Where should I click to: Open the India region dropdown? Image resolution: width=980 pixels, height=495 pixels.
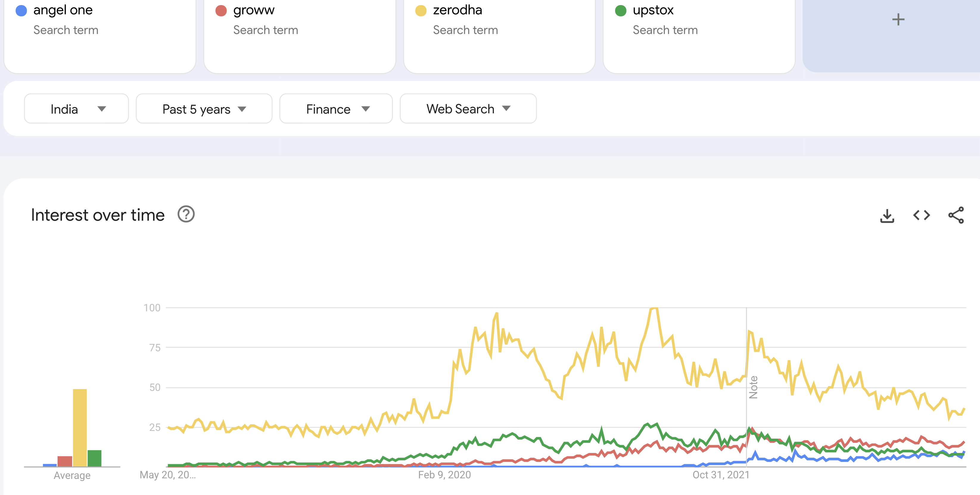point(77,109)
